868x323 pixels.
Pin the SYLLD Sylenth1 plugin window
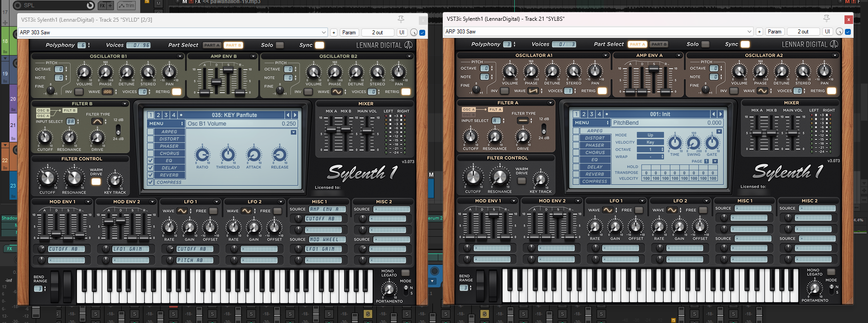coord(401,19)
